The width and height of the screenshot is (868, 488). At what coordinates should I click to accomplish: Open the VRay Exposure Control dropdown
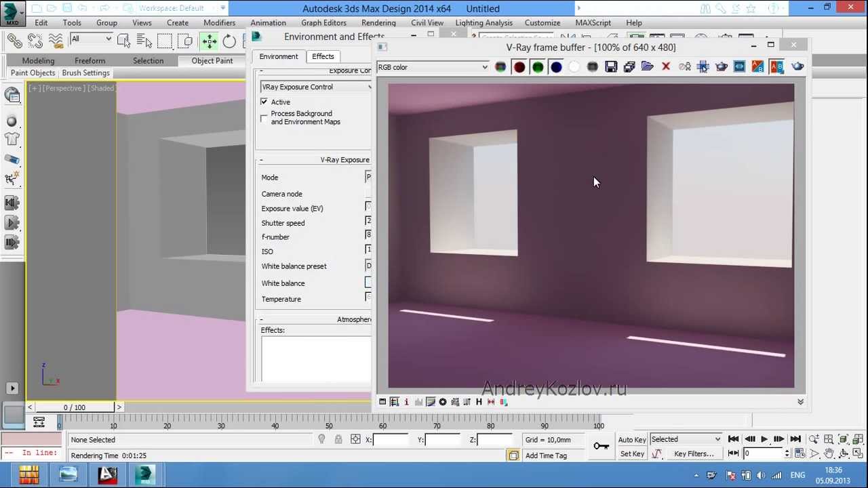316,87
